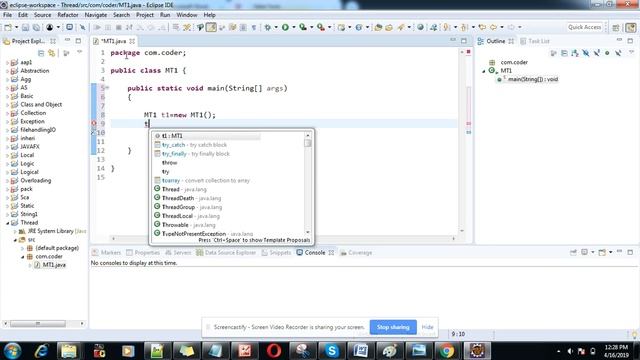Select MT1.java in Project Explorer

[50, 265]
